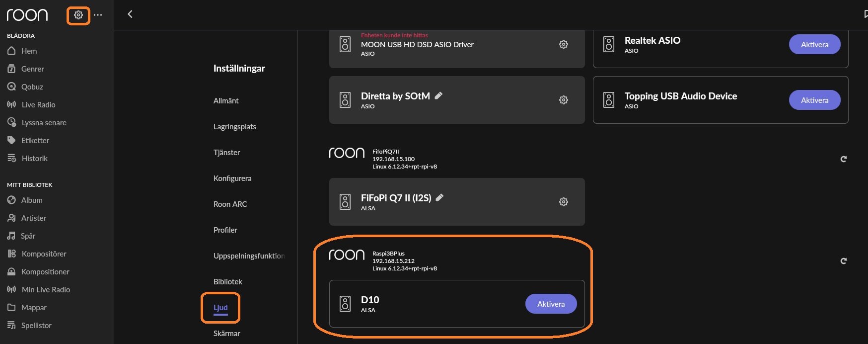This screenshot has width=868, height=344.
Task: Open FiFoPi Q7 II device settings gear
Action: [564, 202]
